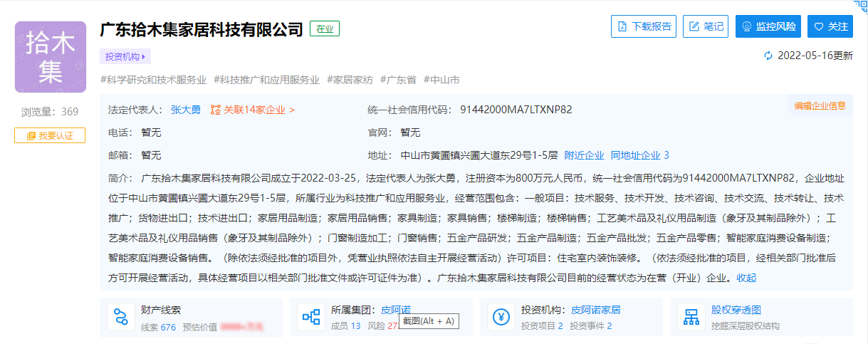Select the #广东省 tag

(x=398, y=80)
